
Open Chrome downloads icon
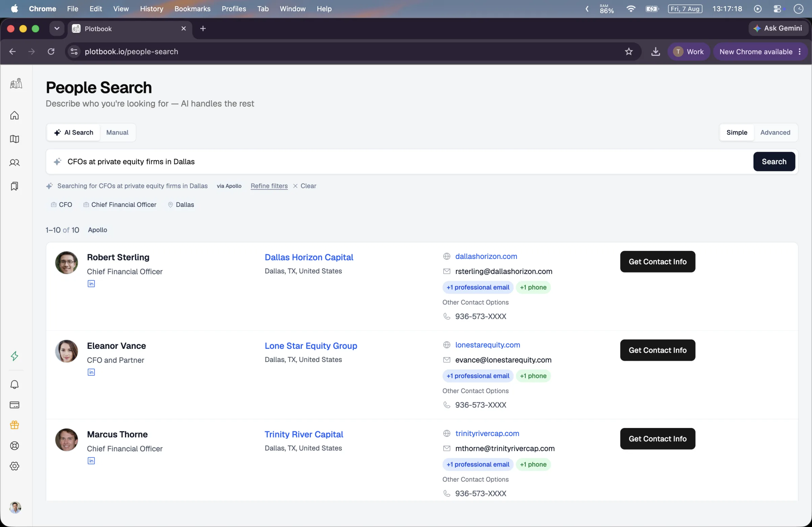point(655,51)
